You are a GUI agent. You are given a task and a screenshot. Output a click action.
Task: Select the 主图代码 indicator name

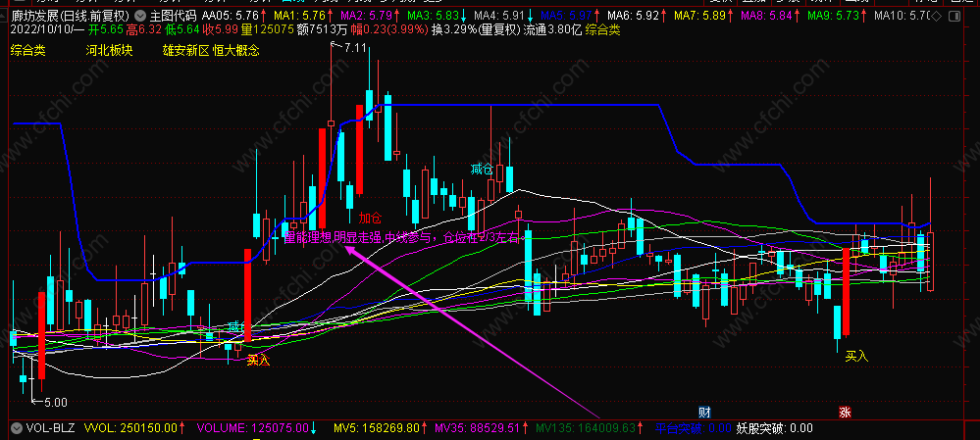tap(173, 15)
